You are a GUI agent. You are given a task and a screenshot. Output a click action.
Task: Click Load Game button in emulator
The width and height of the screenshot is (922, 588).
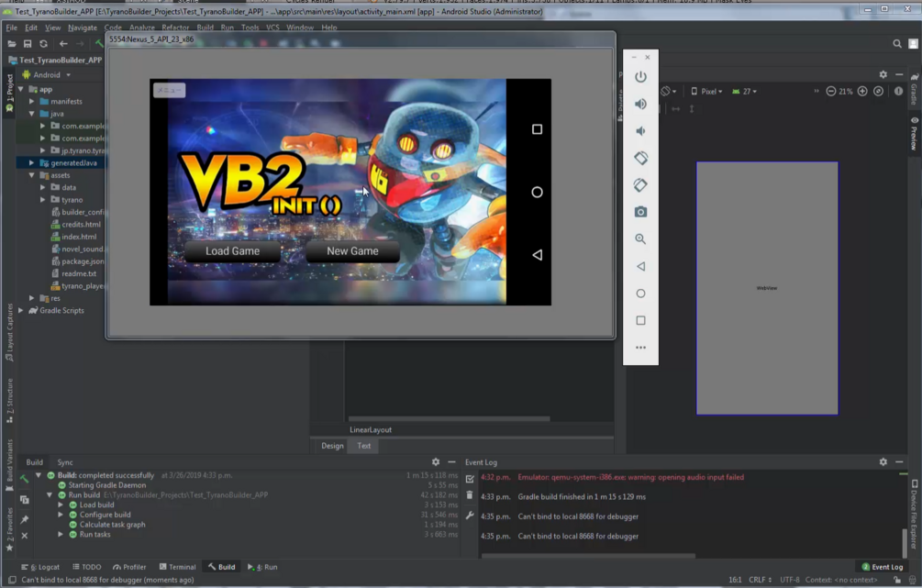[x=232, y=251]
